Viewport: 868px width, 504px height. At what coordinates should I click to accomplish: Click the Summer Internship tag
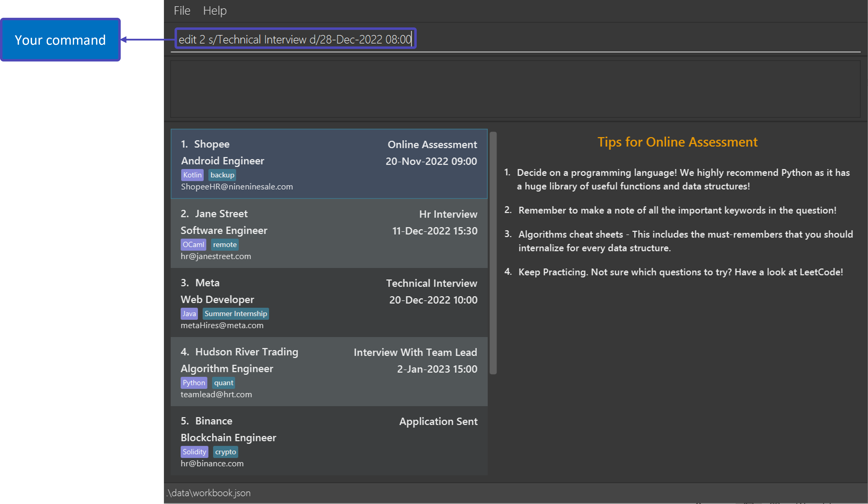tap(236, 314)
